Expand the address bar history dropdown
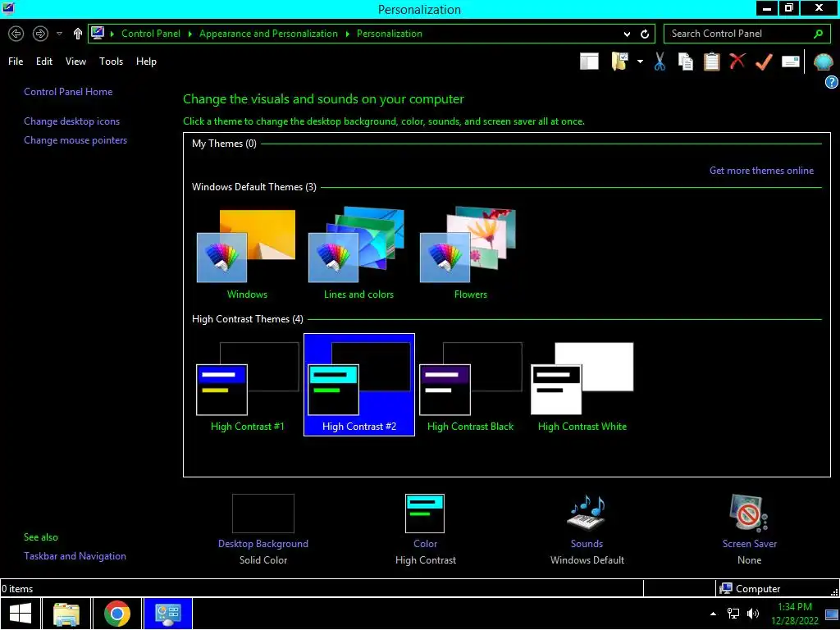The height and width of the screenshot is (630, 840). tap(627, 34)
